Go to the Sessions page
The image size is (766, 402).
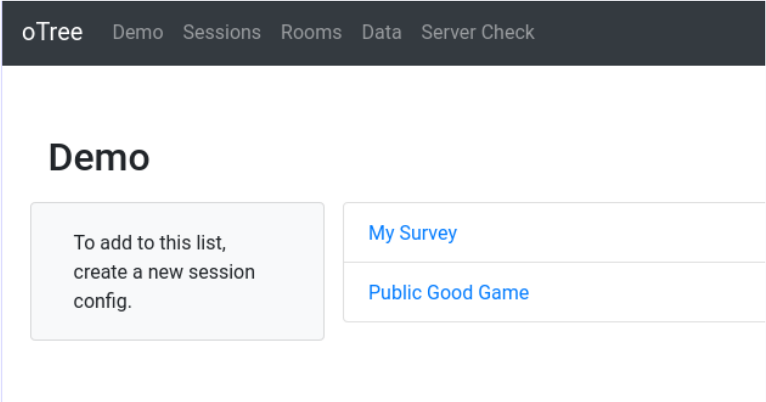(x=221, y=32)
